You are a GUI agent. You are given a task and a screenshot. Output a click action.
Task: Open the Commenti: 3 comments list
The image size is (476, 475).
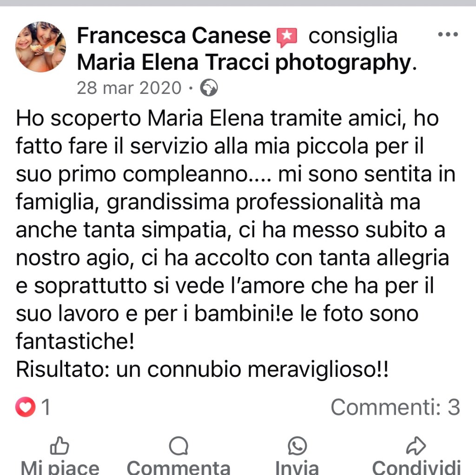(x=395, y=407)
